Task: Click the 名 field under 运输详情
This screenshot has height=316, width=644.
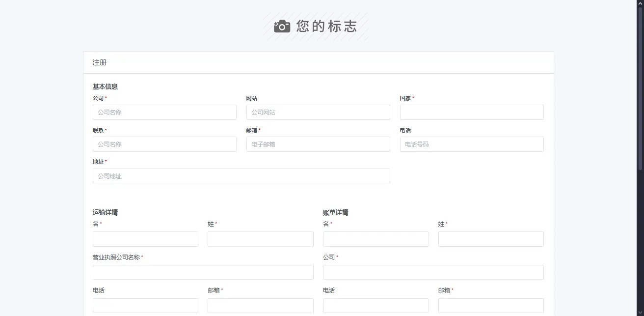Action: tap(145, 239)
